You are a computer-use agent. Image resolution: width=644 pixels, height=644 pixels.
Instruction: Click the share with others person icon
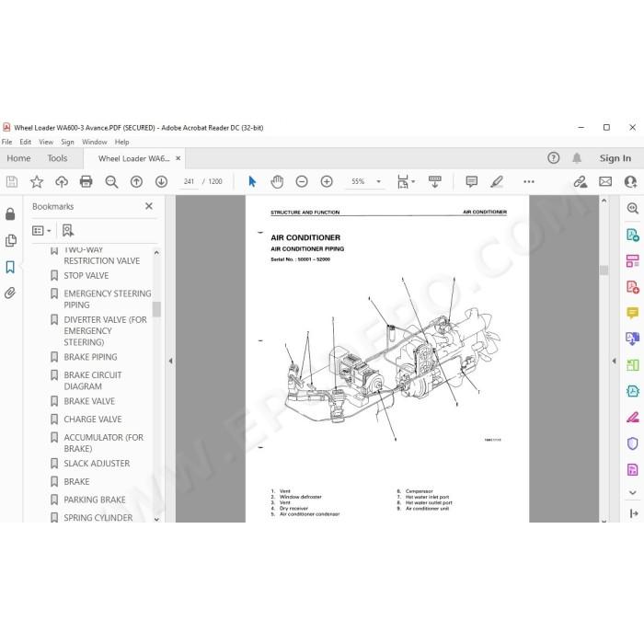630,181
